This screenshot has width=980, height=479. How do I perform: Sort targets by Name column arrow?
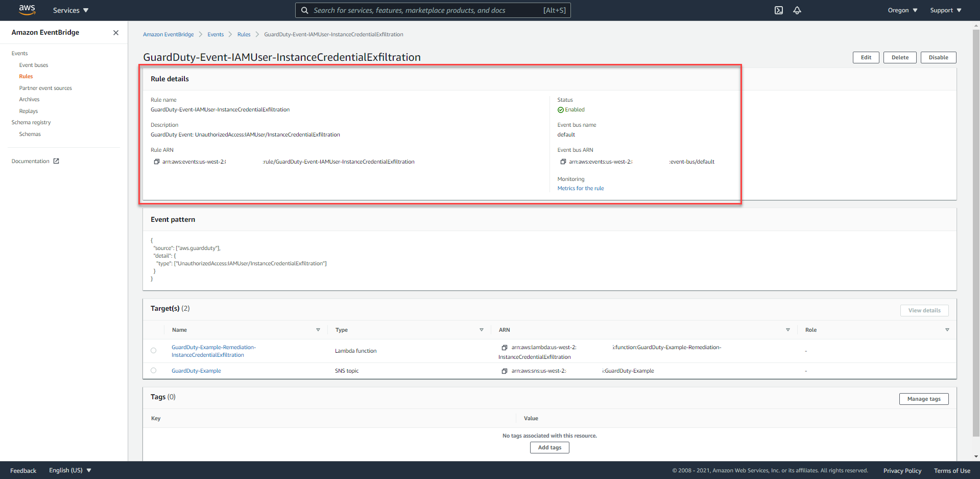(x=318, y=330)
